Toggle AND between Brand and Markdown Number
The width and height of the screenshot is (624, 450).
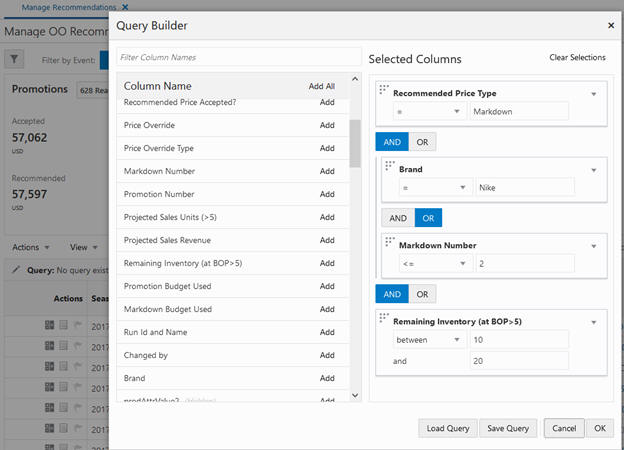tap(398, 218)
